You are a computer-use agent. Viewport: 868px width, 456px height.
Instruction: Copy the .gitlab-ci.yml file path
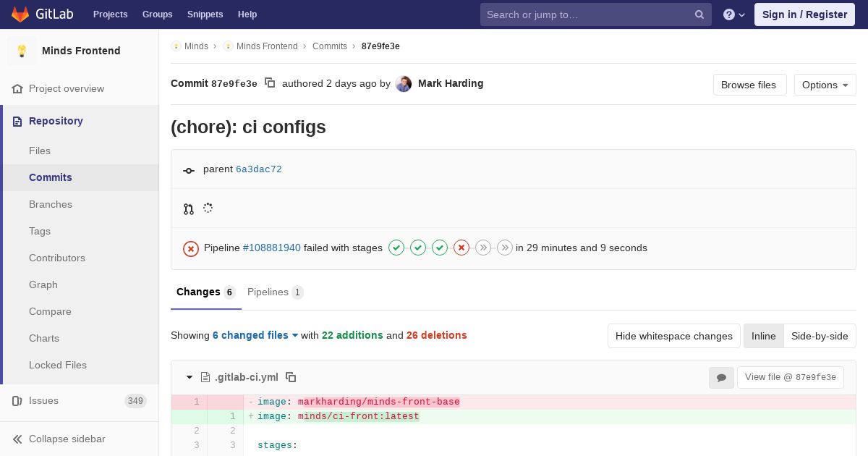pyautogui.click(x=291, y=377)
